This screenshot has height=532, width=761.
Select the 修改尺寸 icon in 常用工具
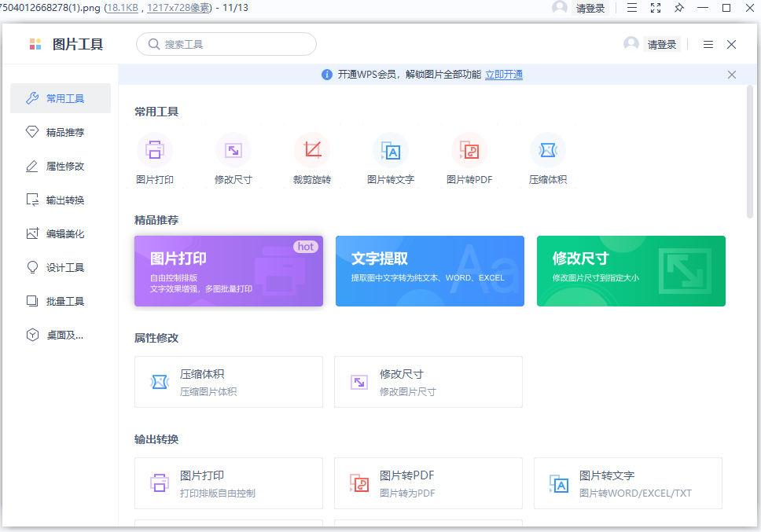233,150
